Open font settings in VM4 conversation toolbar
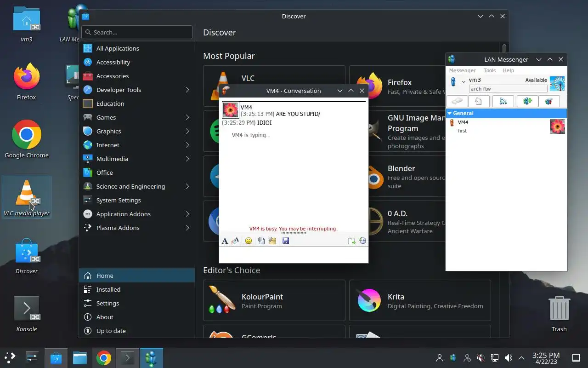This screenshot has width=588, height=368. (x=225, y=241)
